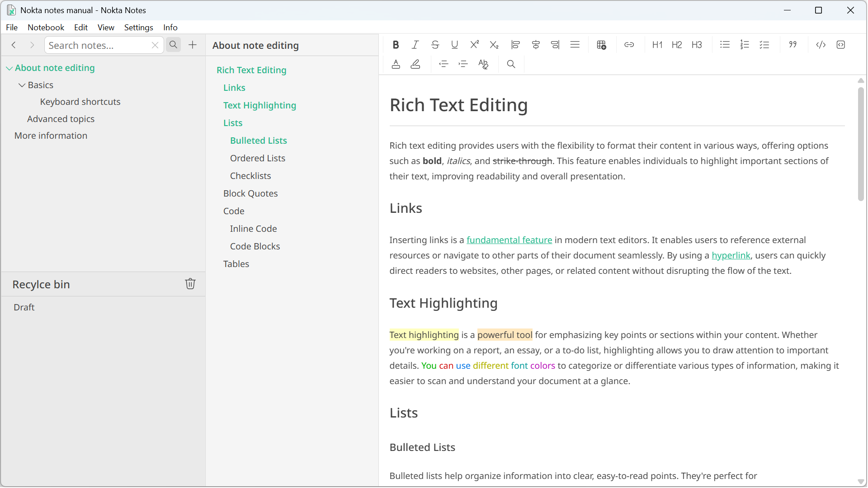Image resolution: width=868 pixels, height=488 pixels.
Task: Apply subscript formatting
Action: point(494,44)
